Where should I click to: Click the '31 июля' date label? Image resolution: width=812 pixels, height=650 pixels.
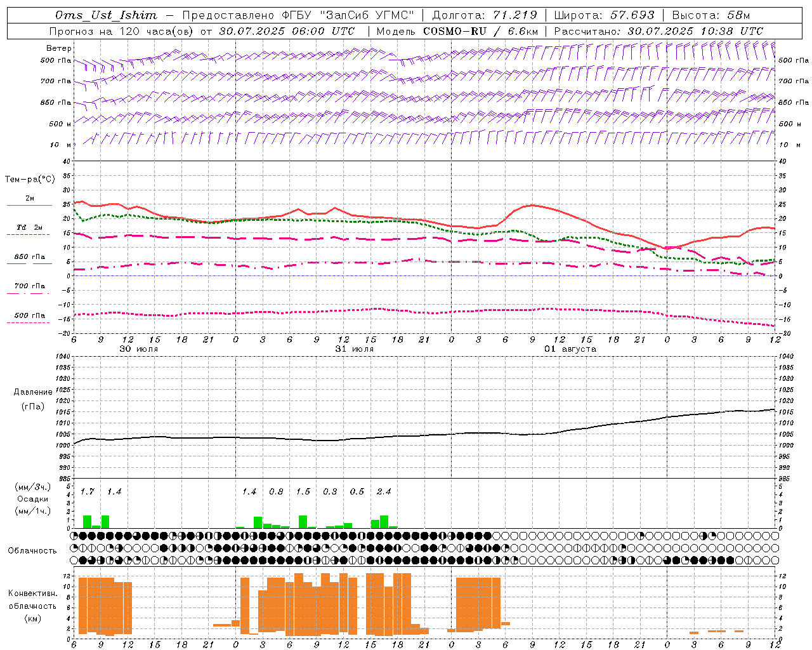pyautogui.click(x=355, y=349)
